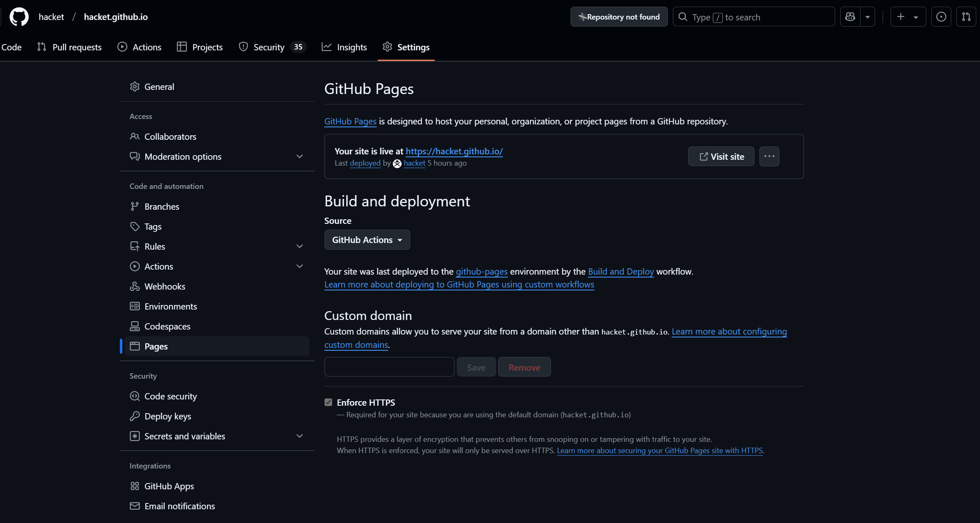
Task: Open the issues icon in top bar
Action: click(941, 17)
